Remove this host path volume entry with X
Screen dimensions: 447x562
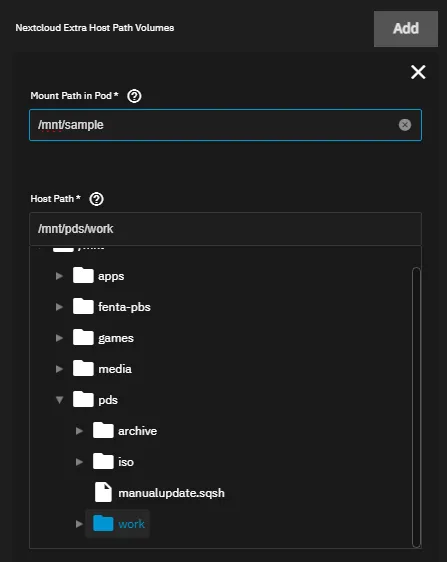pyautogui.click(x=418, y=72)
